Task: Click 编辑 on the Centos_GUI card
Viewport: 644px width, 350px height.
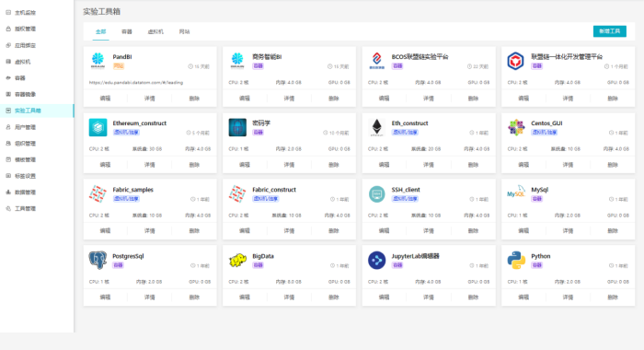Action: pyautogui.click(x=523, y=165)
